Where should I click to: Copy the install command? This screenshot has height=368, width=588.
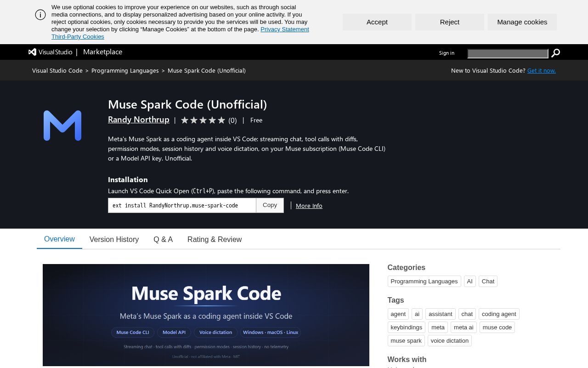click(x=270, y=205)
